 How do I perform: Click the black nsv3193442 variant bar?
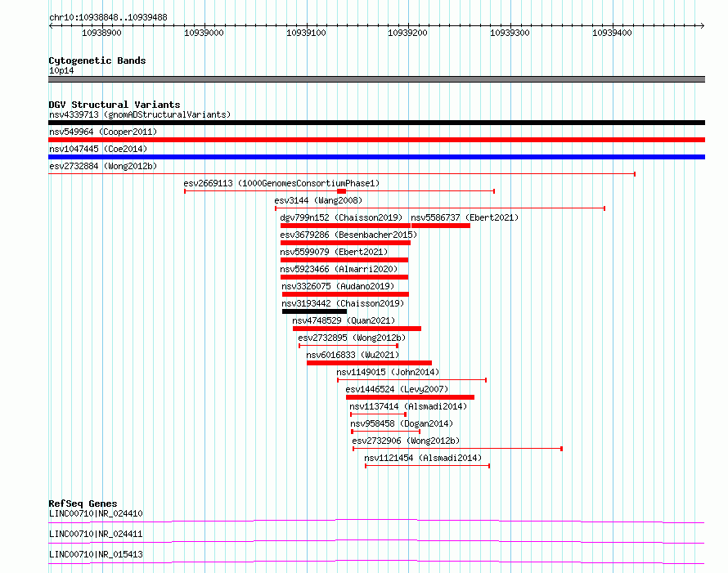pyautogui.click(x=314, y=311)
